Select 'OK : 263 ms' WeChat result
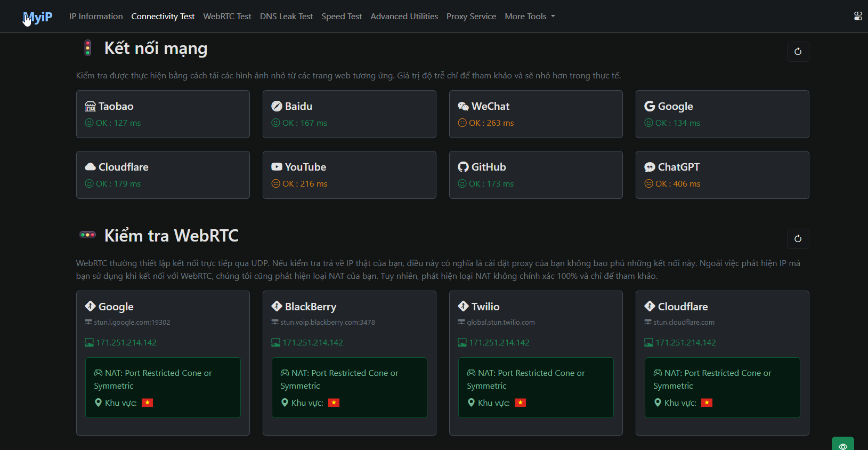Screen dimensions: 868x450 (491, 123)
